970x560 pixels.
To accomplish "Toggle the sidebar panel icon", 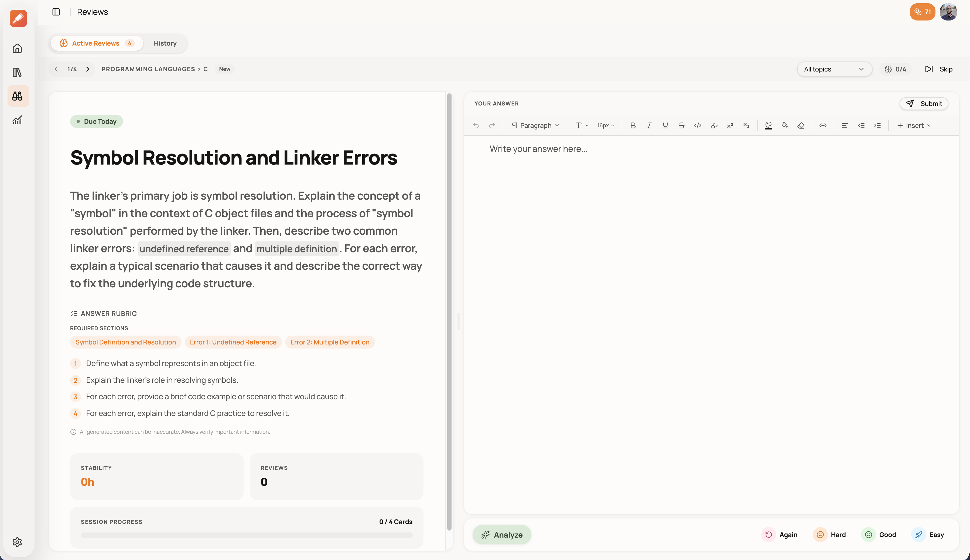I will [x=56, y=12].
